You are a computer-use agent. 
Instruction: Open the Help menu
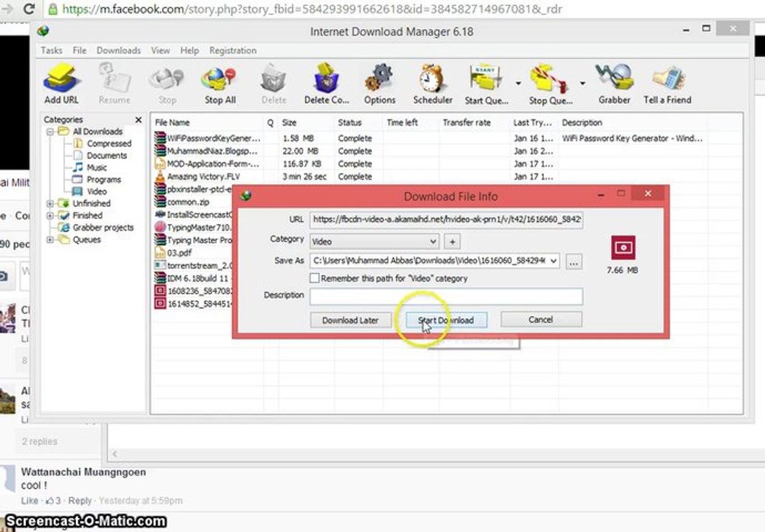pyautogui.click(x=189, y=50)
